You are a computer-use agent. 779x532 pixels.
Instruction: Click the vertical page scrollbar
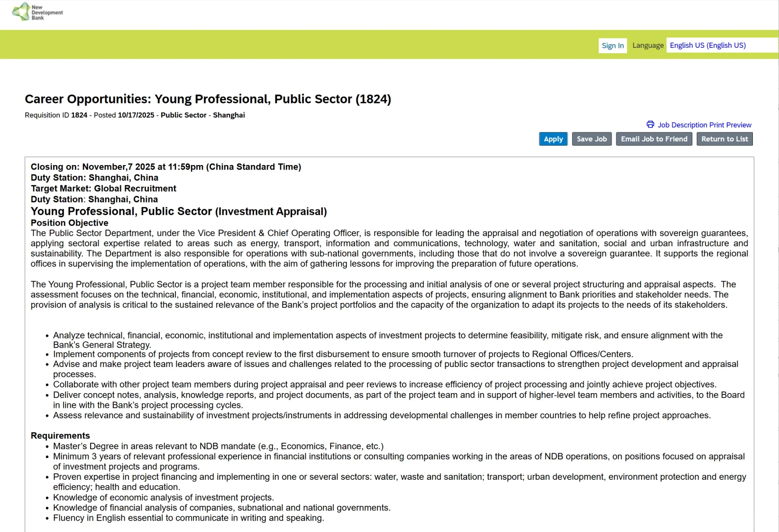click(777, 266)
